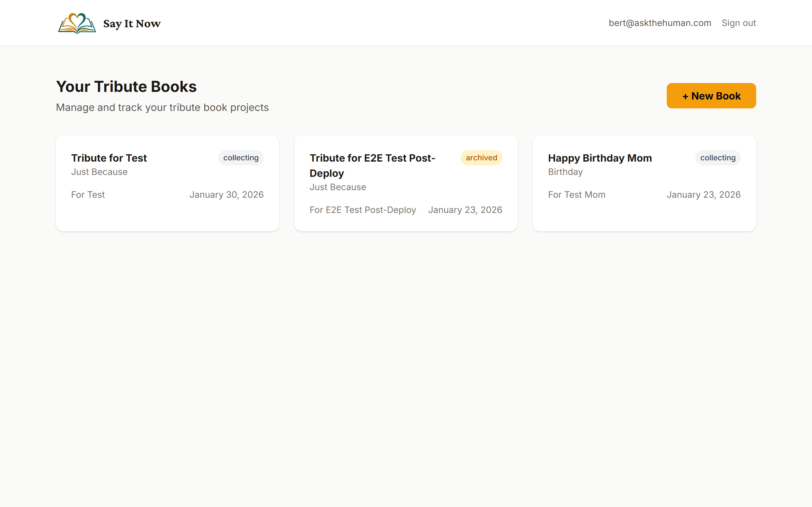Click the archived badge on the E2E book
Viewport: 812px width, 507px height.
click(481, 157)
